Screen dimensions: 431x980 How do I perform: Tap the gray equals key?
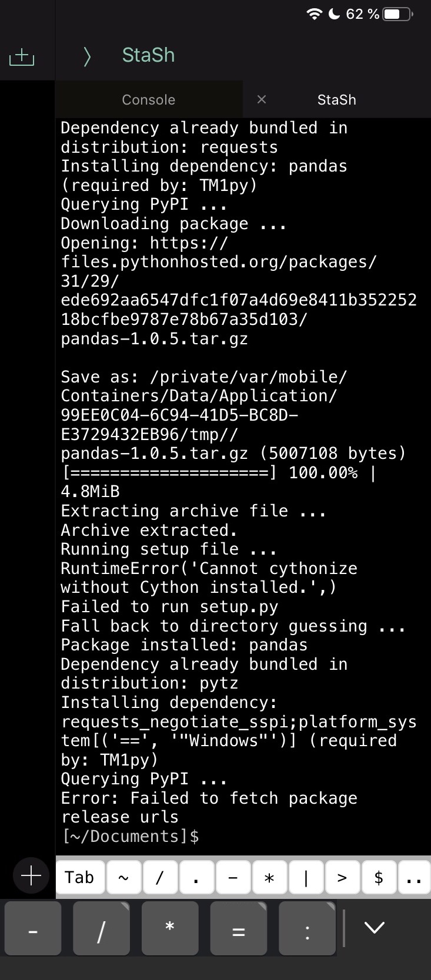click(238, 929)
